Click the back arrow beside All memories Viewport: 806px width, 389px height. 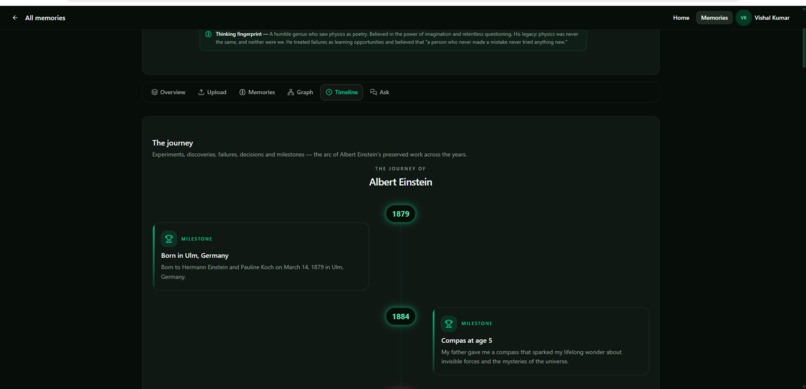[x=15, y=18]
